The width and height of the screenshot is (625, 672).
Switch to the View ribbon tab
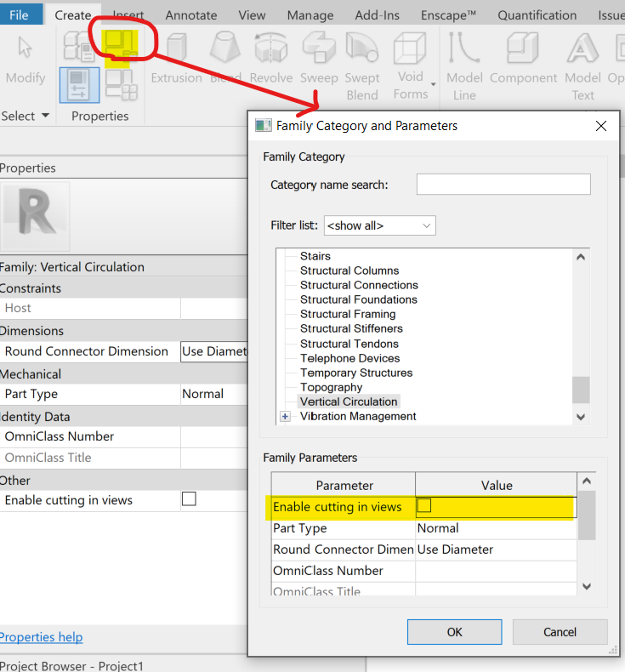pyautogui.click(x=252, y=15)
